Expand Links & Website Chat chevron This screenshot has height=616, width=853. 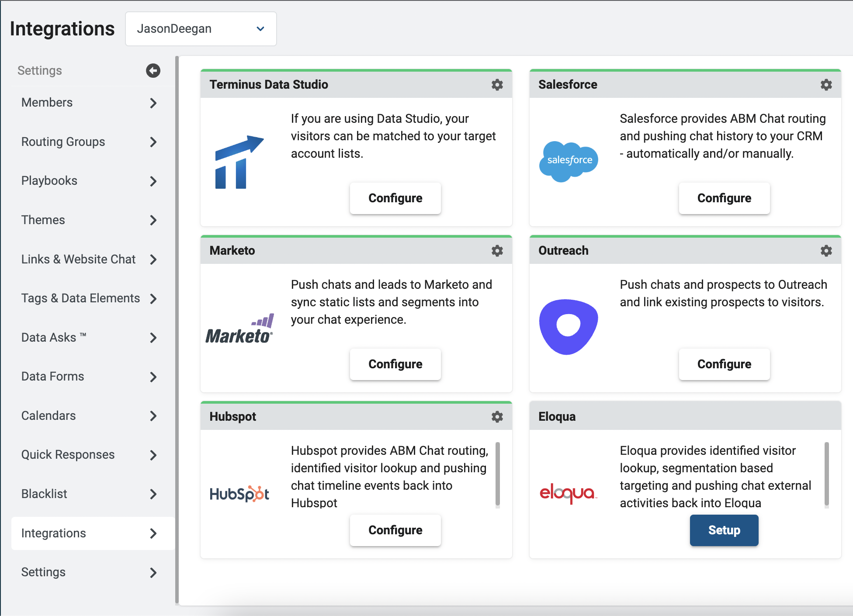coord(153,260)
